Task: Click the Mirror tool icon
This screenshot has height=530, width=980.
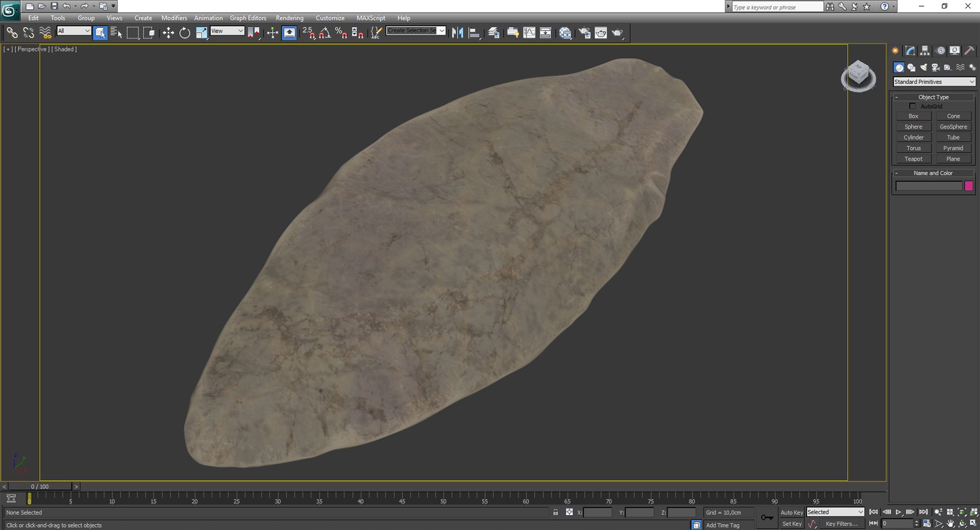Action: (x=458, y=33)
